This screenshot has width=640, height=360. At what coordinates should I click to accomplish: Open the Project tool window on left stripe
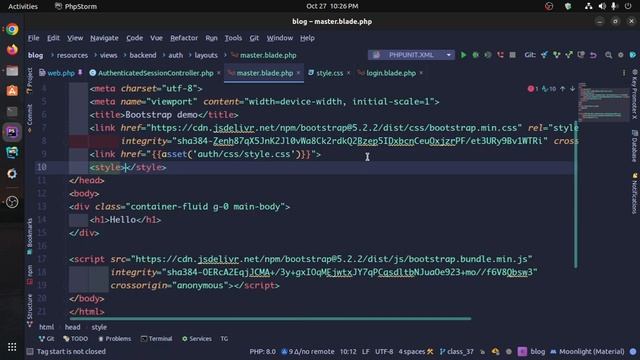pos(29,81)
